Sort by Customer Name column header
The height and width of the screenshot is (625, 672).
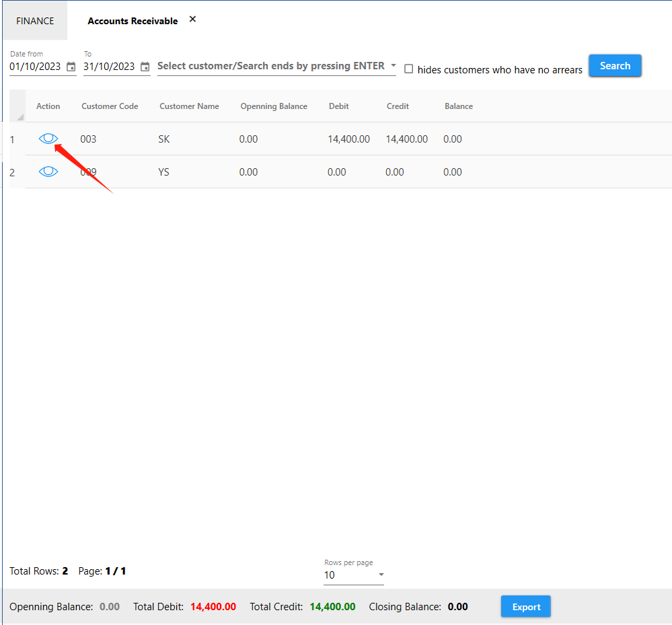tap(189, 106)
